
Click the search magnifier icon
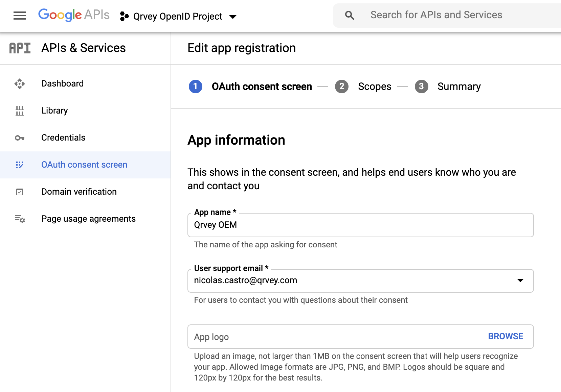coord(350,15)
